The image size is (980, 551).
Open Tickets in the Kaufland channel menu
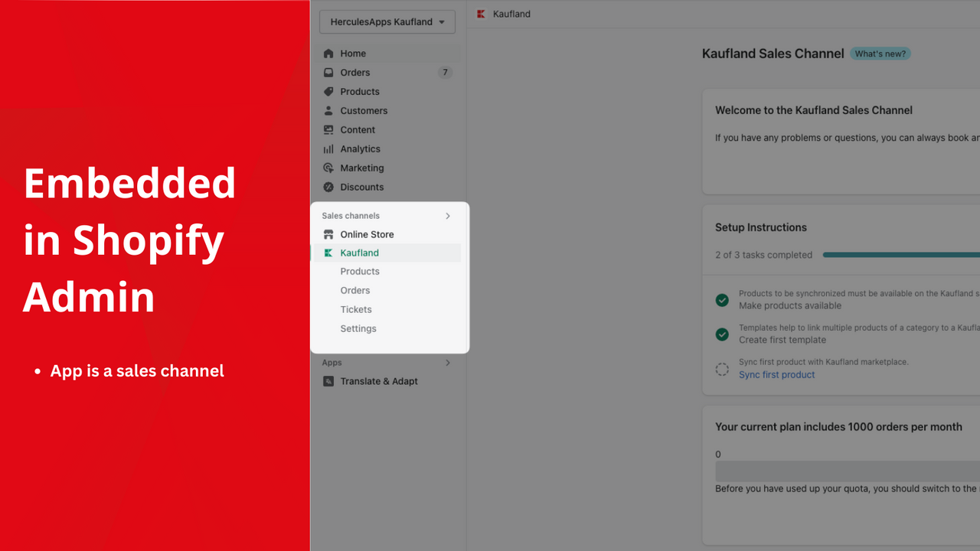[x=356, y=309]
